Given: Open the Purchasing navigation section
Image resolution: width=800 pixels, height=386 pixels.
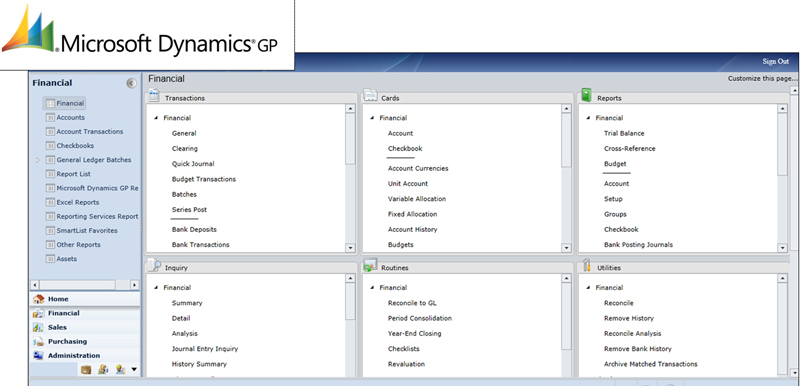Looking at the screenshot, I should [85, 342].
